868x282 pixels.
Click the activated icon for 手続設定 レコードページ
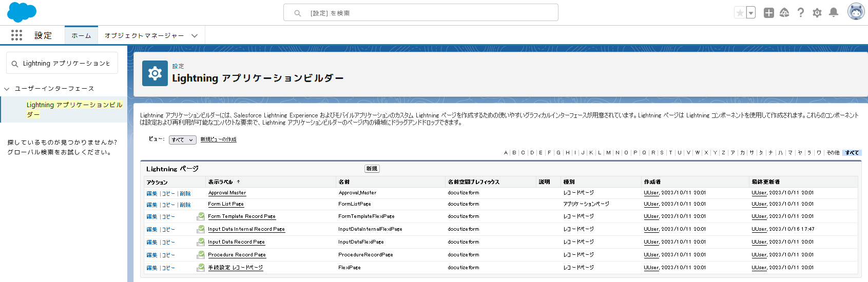click(x=201, y=268)
